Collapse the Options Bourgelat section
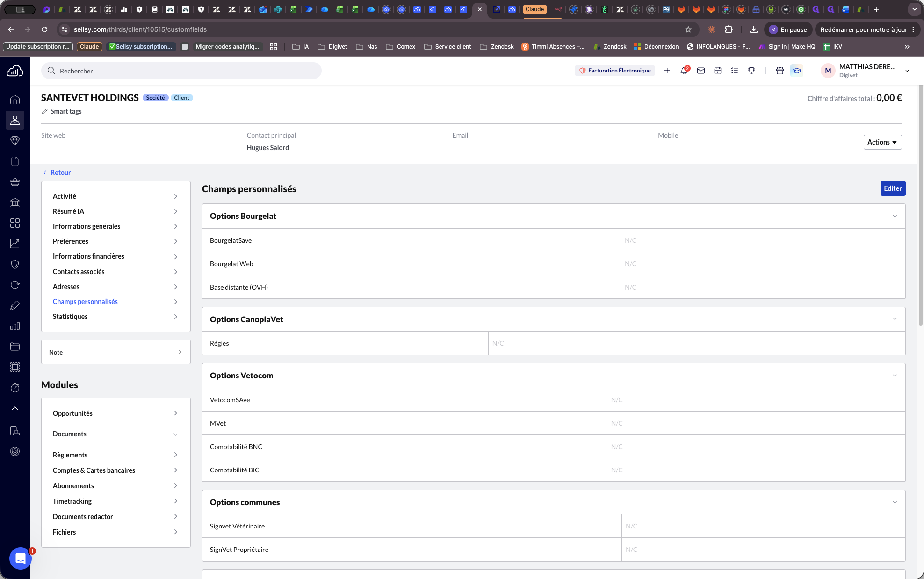Viewport: 924px width, 579px height. tap(895, 216)
